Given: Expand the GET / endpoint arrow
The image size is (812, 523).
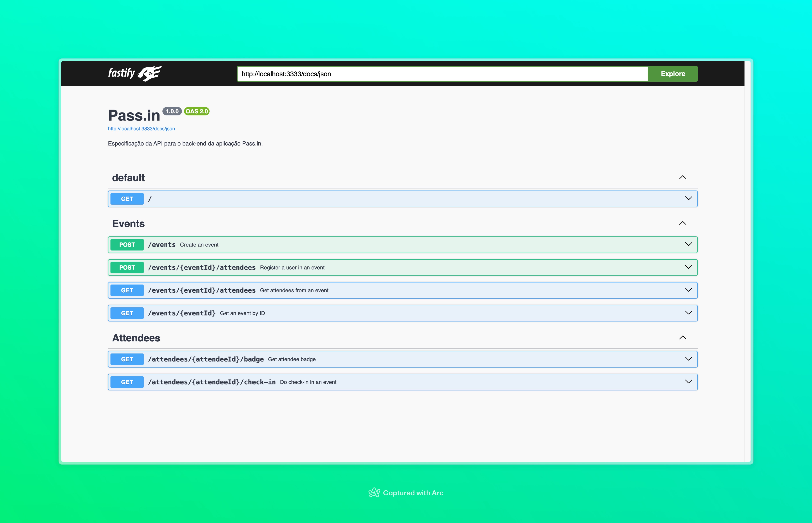Looking at the screenshot, I should [x=688, y=198].
